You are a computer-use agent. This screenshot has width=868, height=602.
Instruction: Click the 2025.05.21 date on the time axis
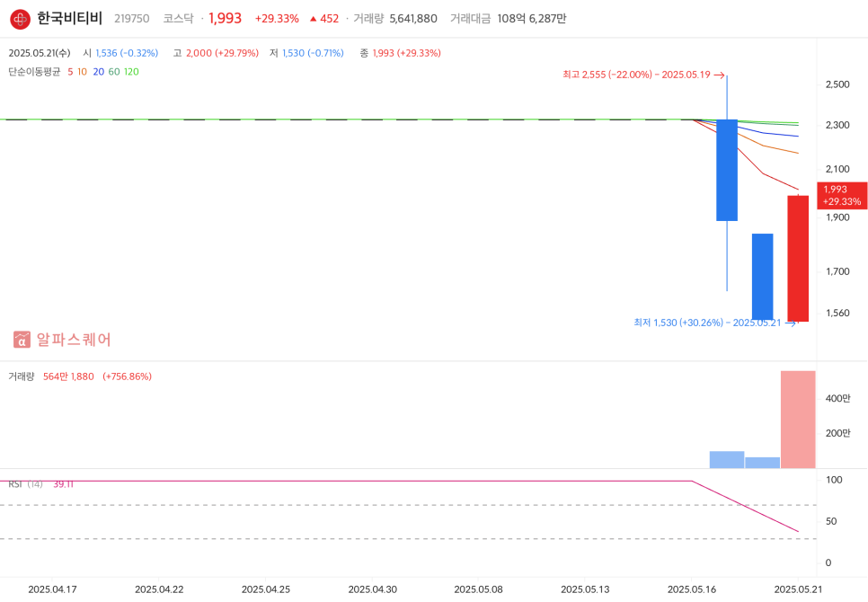point(798,589)
